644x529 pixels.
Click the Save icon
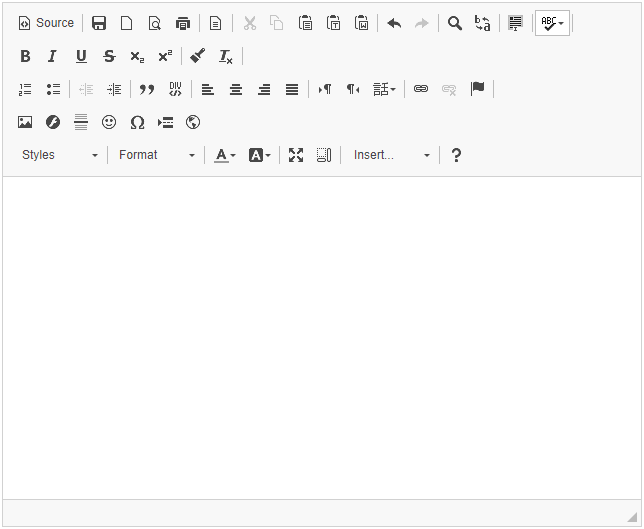[x=99, y=23]
